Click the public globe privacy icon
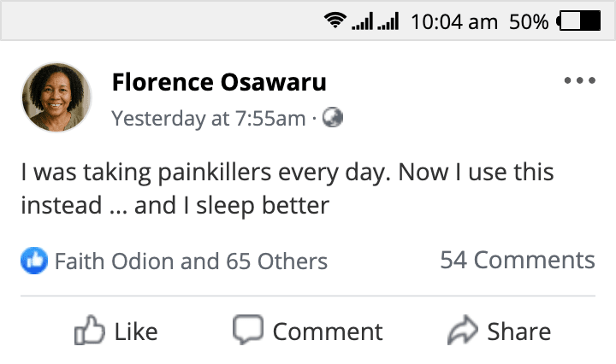Screen dimensions: 616x364 click(332, 118)
